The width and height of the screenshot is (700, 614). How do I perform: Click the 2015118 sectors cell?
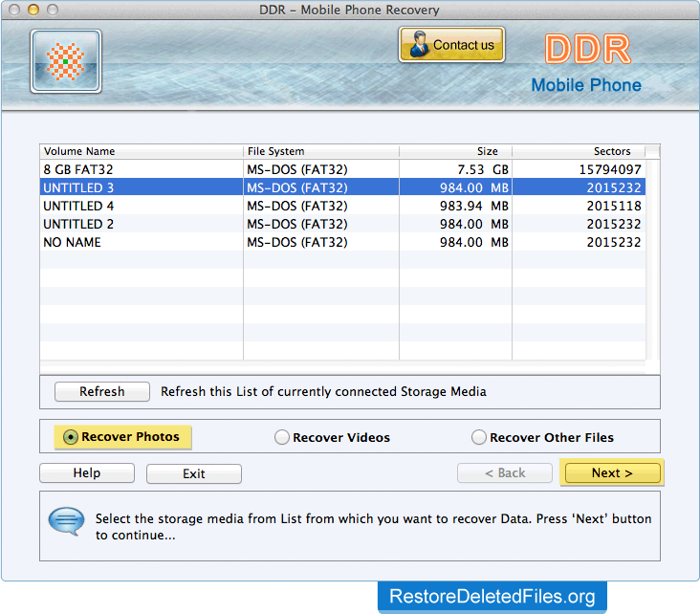tap(579, 206)
